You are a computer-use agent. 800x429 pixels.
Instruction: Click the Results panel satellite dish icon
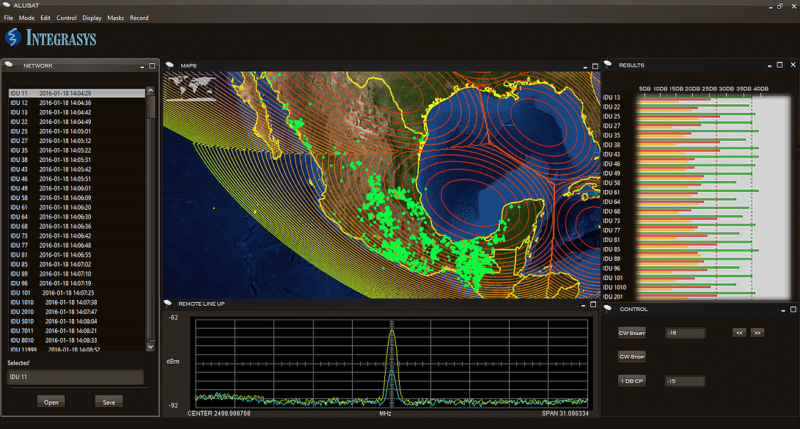tap(609, 65)
